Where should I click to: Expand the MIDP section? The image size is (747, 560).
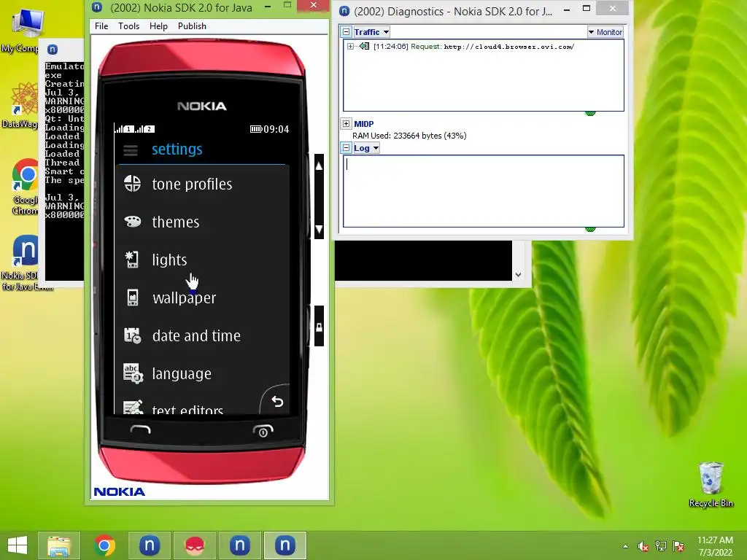pyautogui.click(x=347, y=124)
